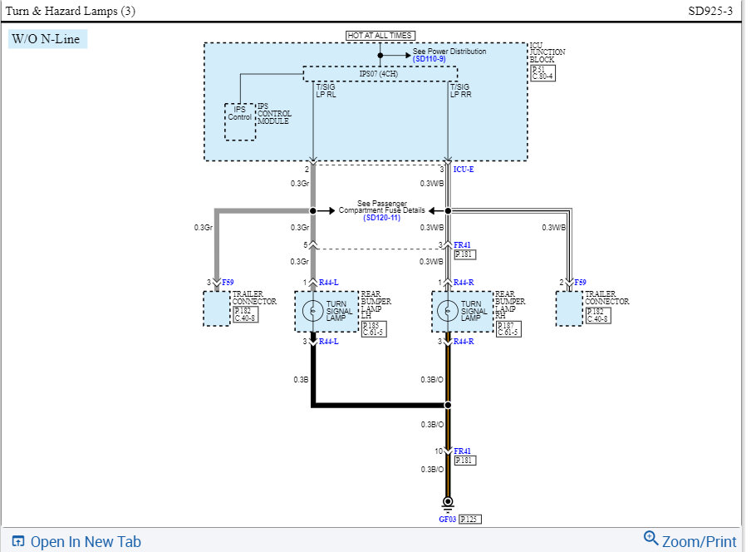Open the left F59 trailer connector link
Screen dimensions: 756x552
[x=228, y=283]
